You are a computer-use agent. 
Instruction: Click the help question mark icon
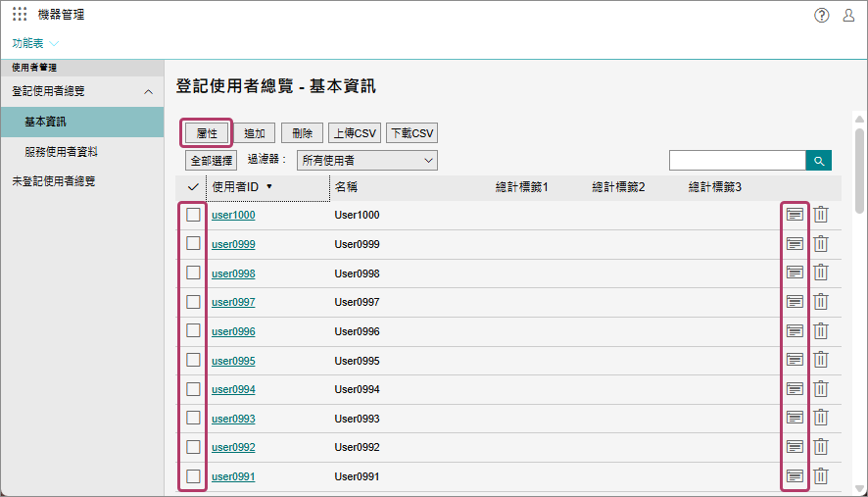[x=822, y=15]
